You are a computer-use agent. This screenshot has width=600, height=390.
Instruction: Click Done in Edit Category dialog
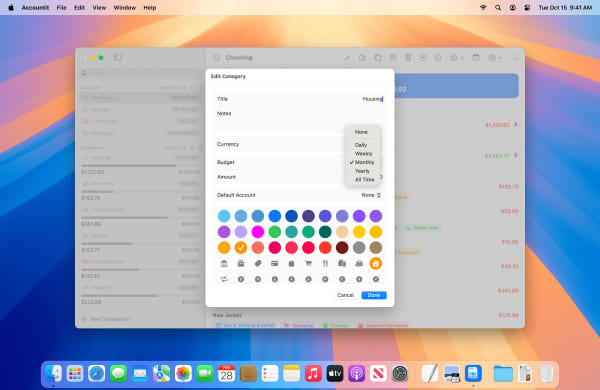coord(374,295)
